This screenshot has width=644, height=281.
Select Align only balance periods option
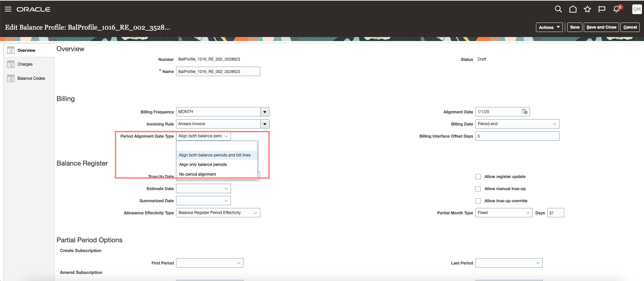(x=217, y=165)
